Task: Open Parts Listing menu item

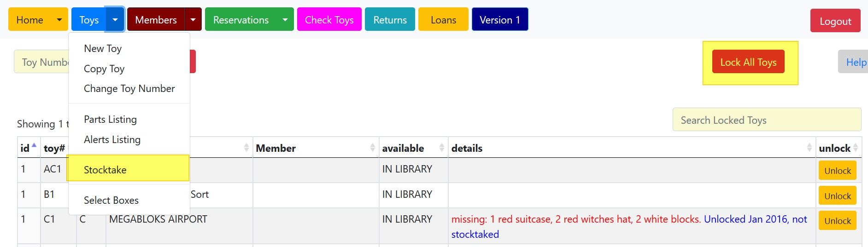Action: coord(110,120)
